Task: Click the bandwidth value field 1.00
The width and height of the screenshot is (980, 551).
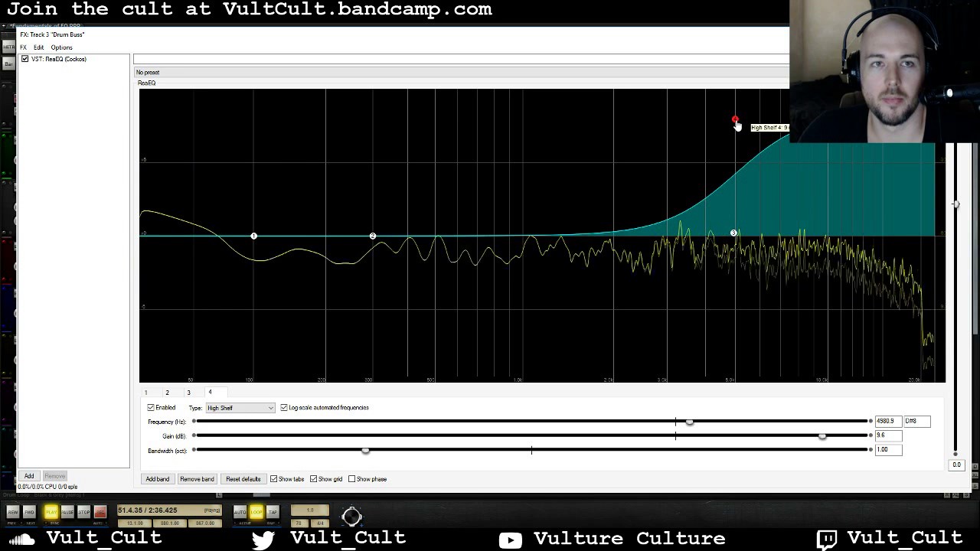Action: click(x=888, y=450)
